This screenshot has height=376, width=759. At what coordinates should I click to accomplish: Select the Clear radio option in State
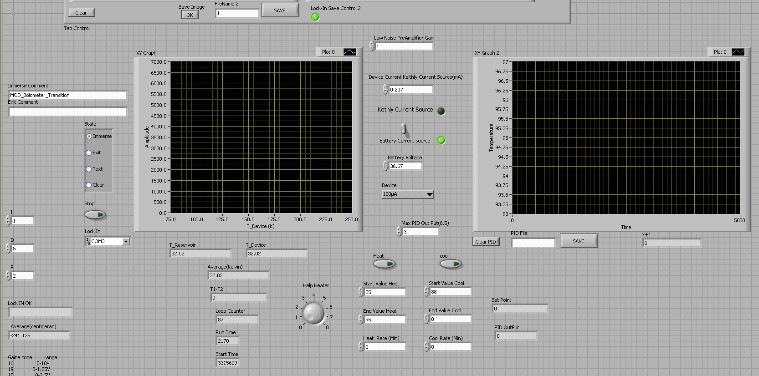pos(89,185)
